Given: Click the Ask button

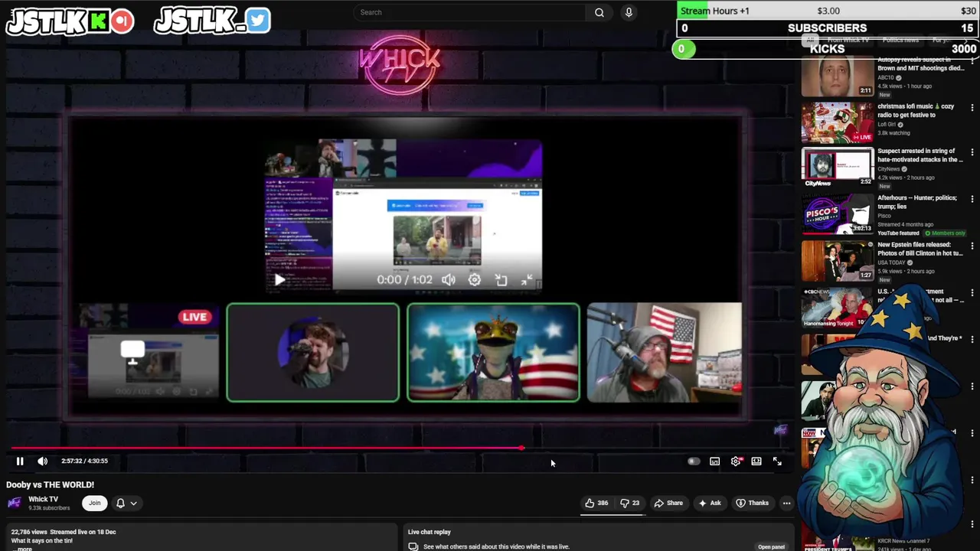Looking at the screenshot, I should click(x=710, y=503).
